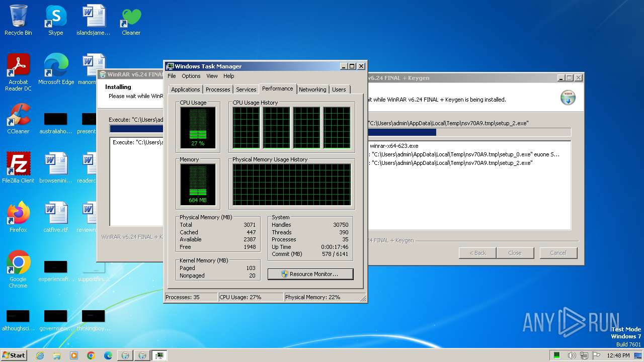The height and width of the screenshot is (362, 644).
Task: Click Cancel in the Keygen installer
Action: point(558,253)
